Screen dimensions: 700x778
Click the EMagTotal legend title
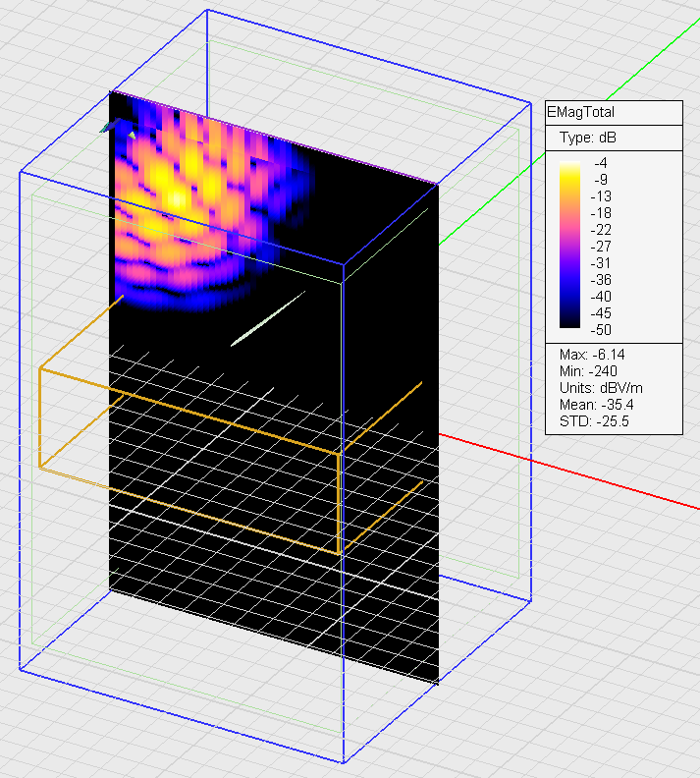pyautogui.click(x=581, y=112)
